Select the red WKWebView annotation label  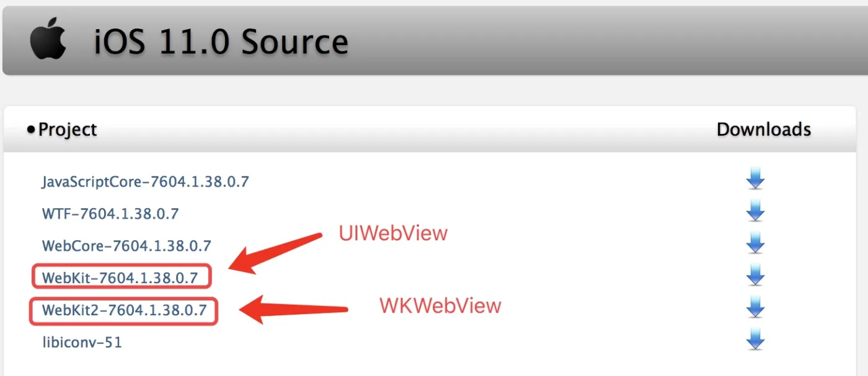(x=440, y=305)
